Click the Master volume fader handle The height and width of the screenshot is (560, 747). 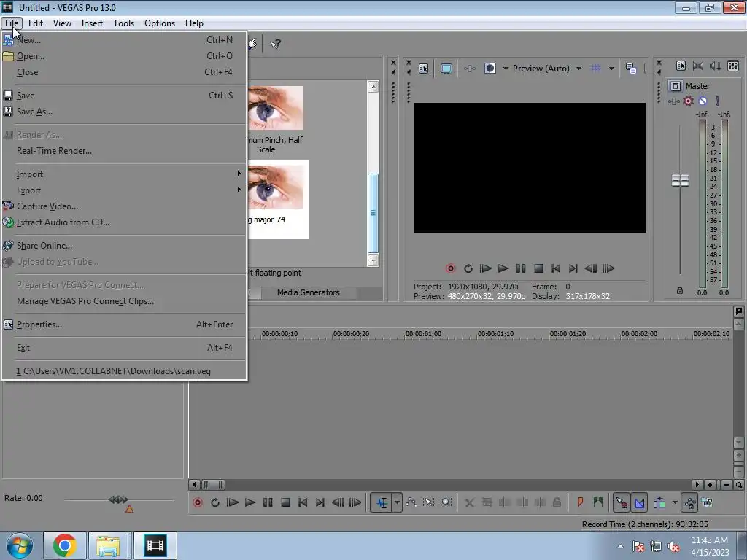pyautogui.click(x=680, y=180)
